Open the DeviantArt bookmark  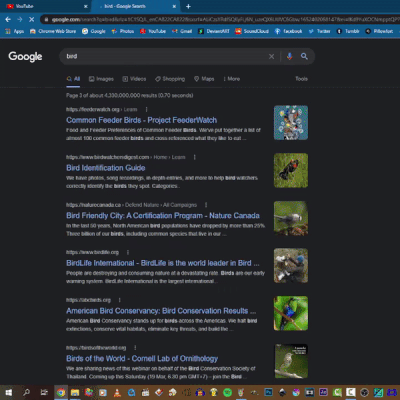coord(214,31)
